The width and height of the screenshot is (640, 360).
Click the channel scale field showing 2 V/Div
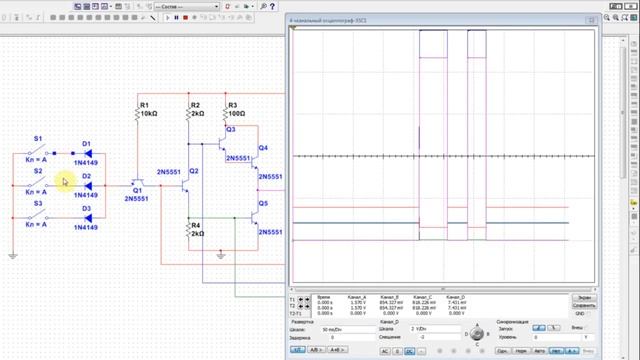(x=435, y=329)
